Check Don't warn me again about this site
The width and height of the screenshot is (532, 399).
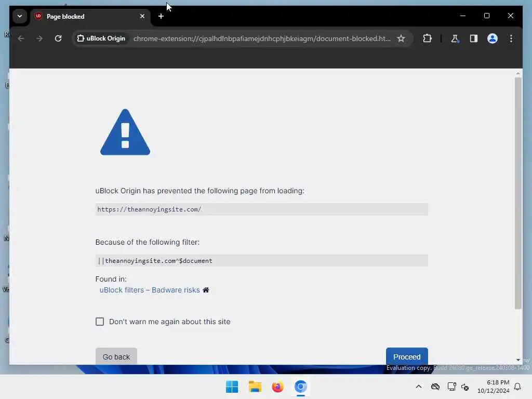(99, 322)
